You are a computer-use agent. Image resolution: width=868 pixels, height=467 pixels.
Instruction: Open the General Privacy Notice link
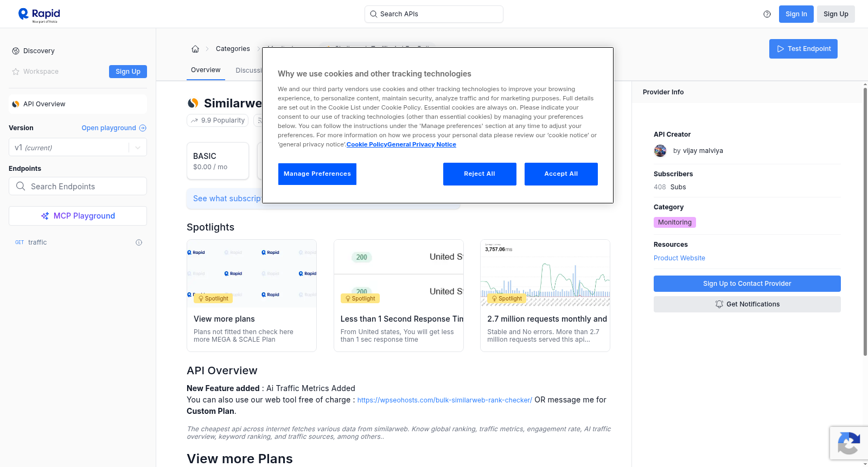point(422,144)
